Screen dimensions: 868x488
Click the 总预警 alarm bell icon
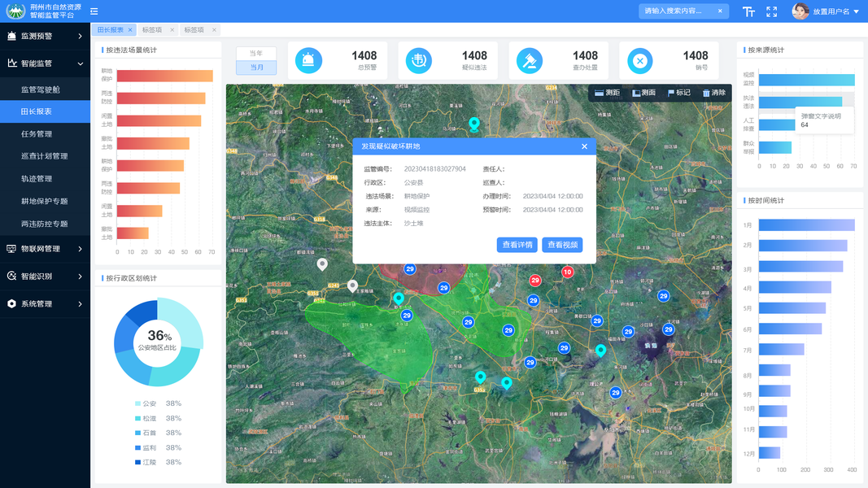tap(308, 60)
